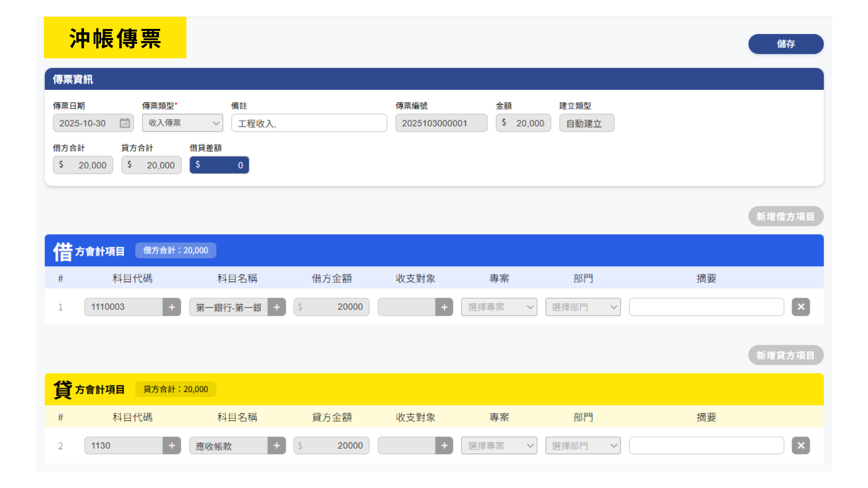Click plus beside credit row 收支對象

tap(444, 446)
